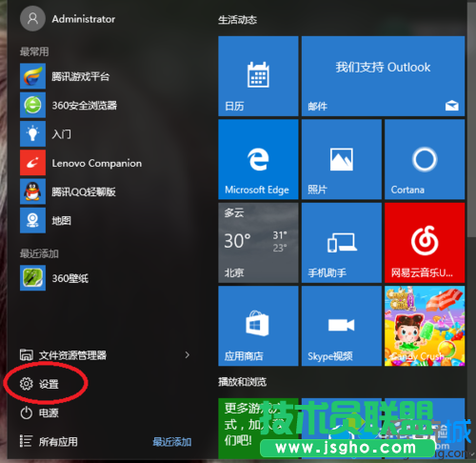The image size is (476, 463).
Task: Click the 播放和浏览 group header
Action: pos(242,382)
